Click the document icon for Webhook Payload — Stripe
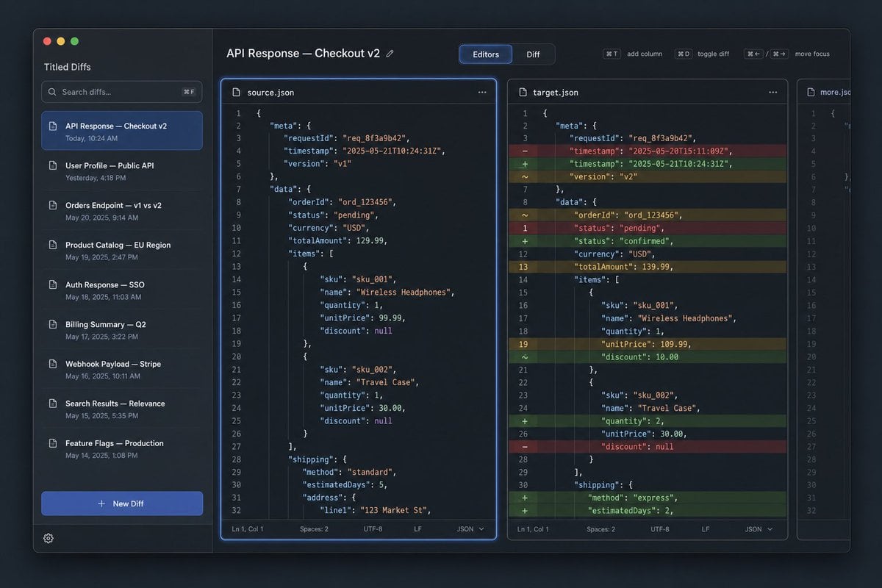The height and width of the screenshot is (588, 882). pyautogui.click(x=53, y=365)
